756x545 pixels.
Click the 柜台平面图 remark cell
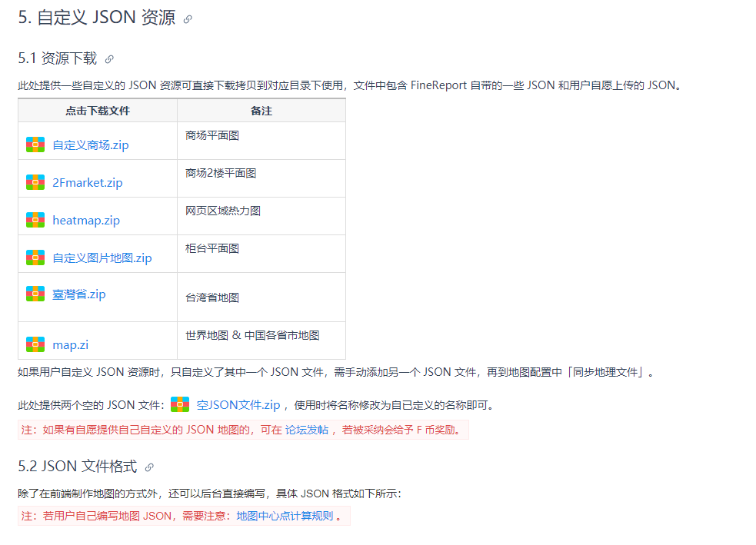click(x=261, y=254)
